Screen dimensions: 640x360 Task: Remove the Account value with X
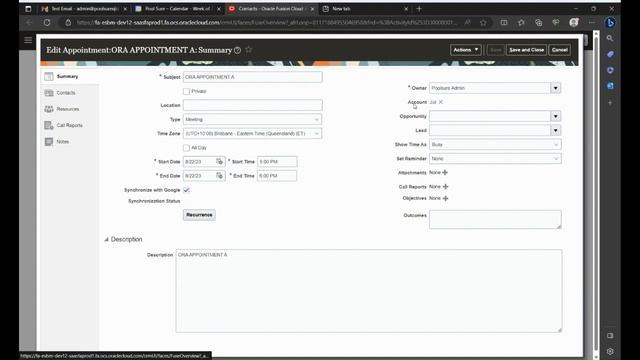click(441, 102)
